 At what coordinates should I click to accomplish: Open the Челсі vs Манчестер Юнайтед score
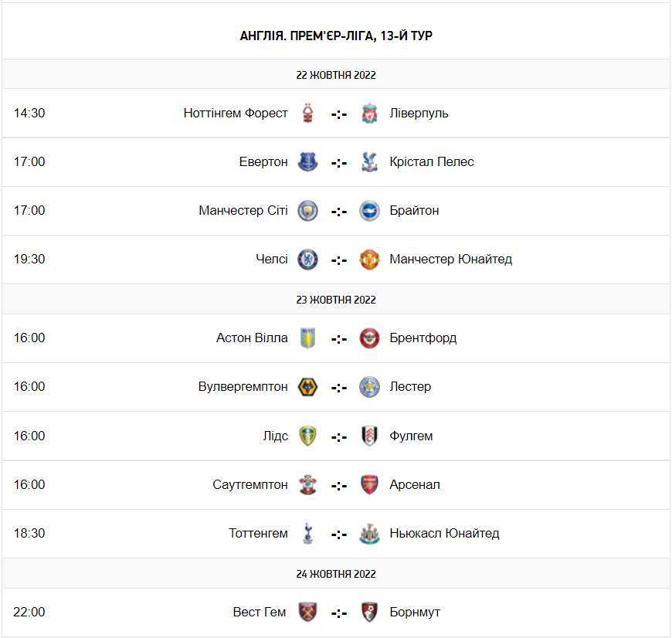pos(339,260)
